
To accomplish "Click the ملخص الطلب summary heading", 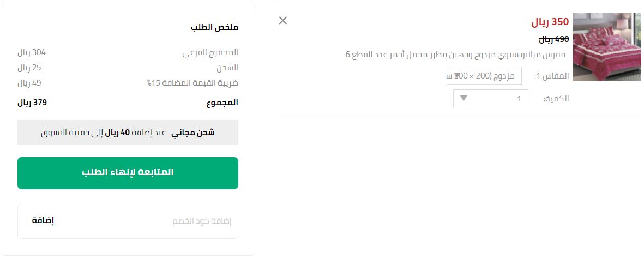I will (x=214, y=27).
